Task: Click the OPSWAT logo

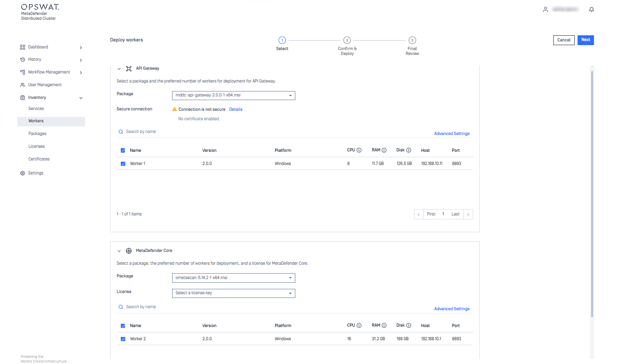Action: [40, 7]
